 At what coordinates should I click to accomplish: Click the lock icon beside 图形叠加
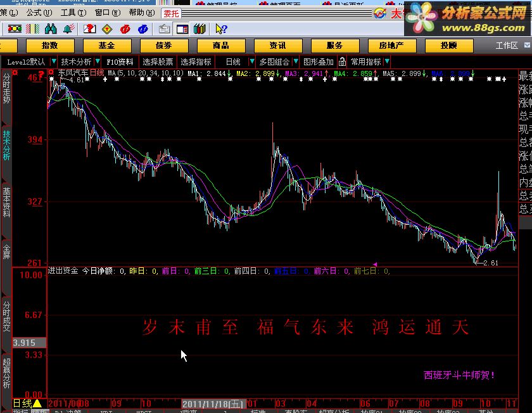pos(342,62)
